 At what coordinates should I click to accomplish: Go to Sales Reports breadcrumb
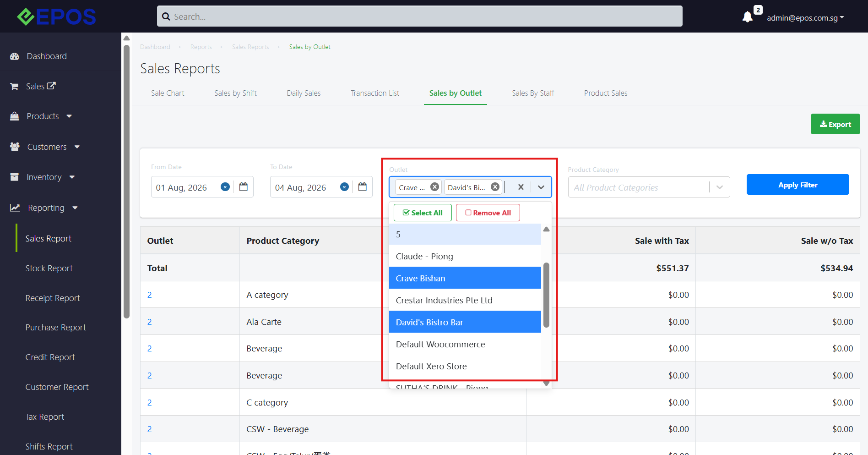coord(250,47)
